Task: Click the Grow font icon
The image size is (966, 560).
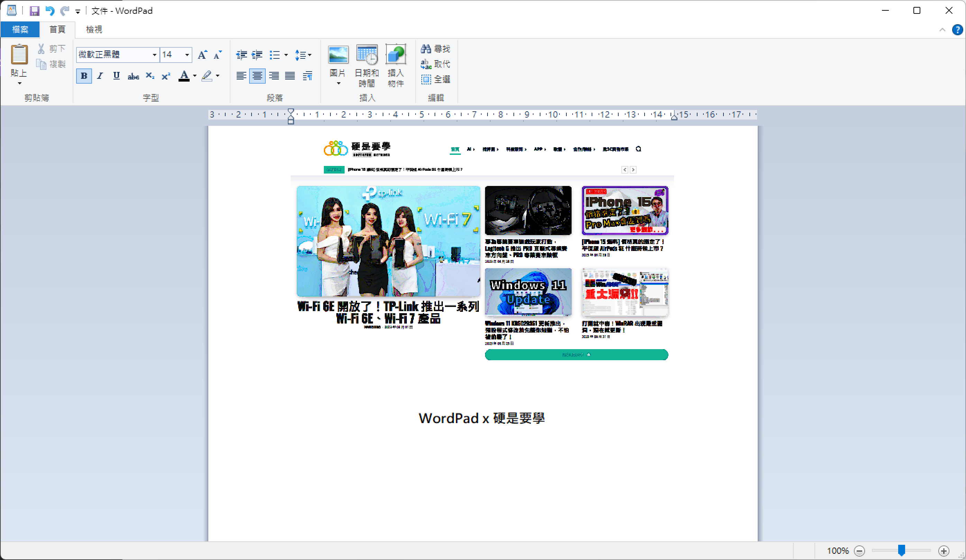Action: 202,55
